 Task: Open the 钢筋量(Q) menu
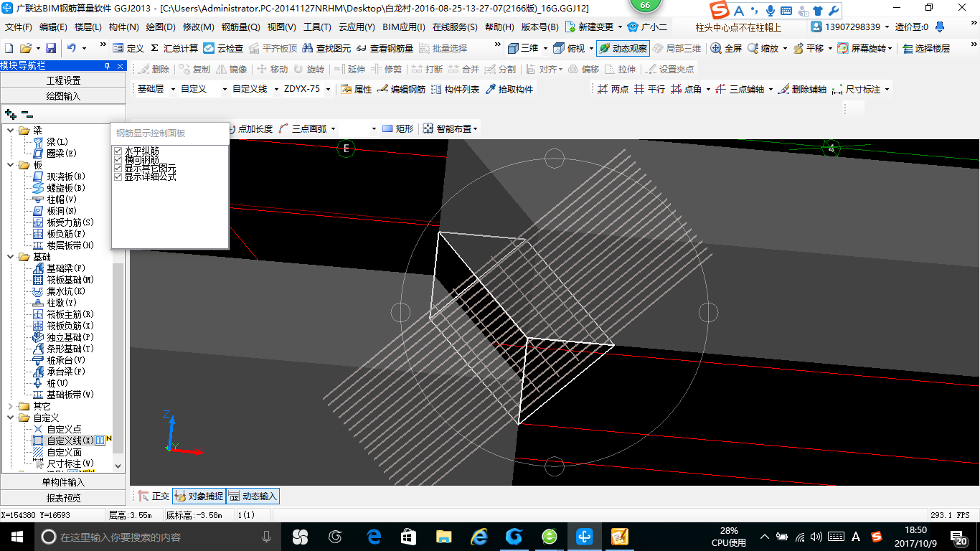[240, 27]
